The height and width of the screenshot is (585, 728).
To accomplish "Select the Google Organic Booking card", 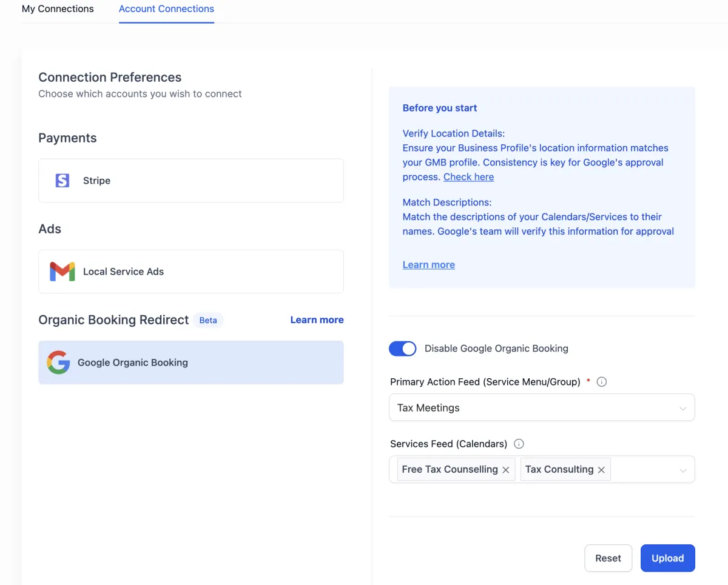I will tap(191, 363).
